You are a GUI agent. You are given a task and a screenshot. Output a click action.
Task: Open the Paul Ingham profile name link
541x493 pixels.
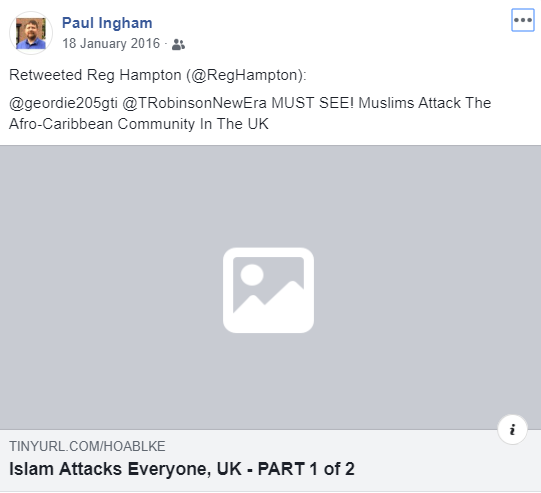107,23
